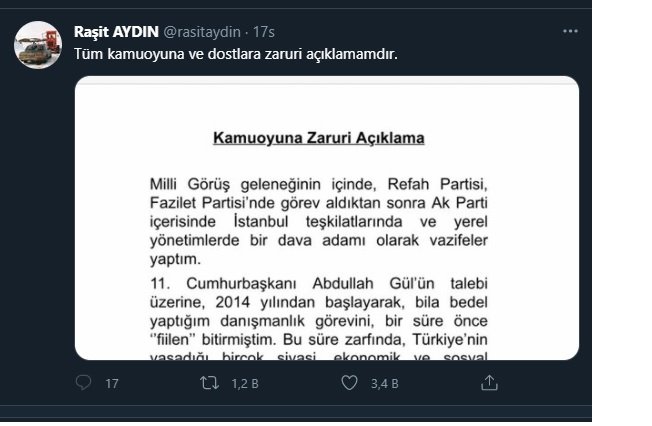
Task: Click the word İstanbul in the document
Action: (261, 221)
